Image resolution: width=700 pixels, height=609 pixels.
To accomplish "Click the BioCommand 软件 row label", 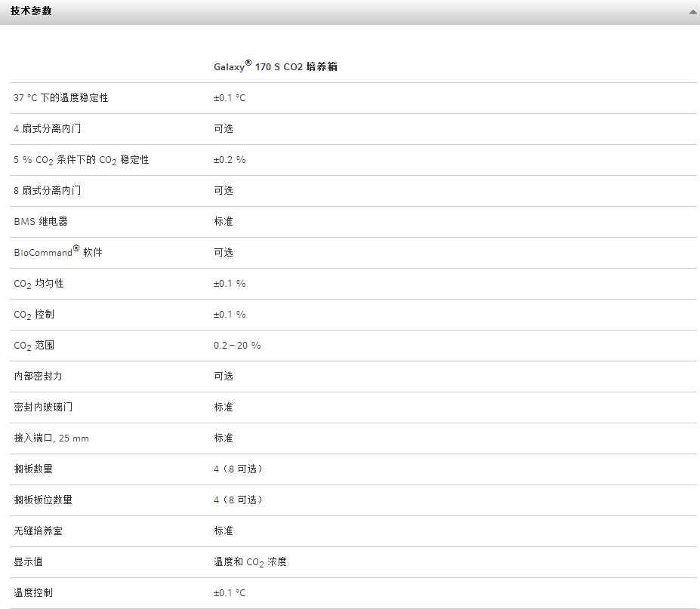I will [x=58, y=252].
